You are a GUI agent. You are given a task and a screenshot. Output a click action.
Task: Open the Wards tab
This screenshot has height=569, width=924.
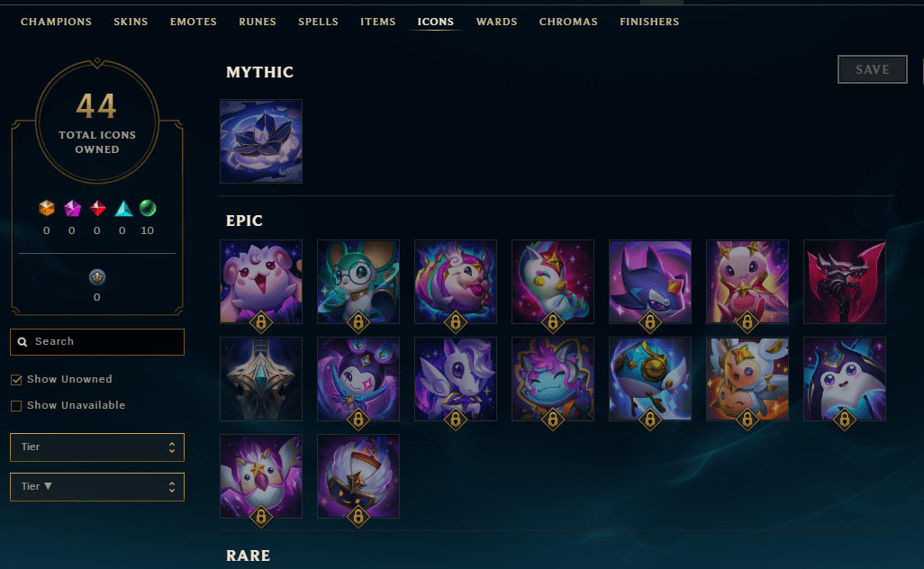pyautogui.click(x=496, y=22)
